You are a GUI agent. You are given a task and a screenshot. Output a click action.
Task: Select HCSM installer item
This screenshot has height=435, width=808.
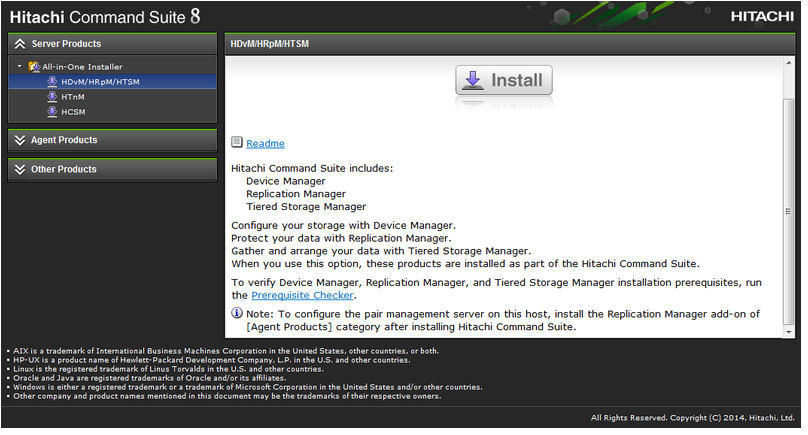click(x=73, y=112)
